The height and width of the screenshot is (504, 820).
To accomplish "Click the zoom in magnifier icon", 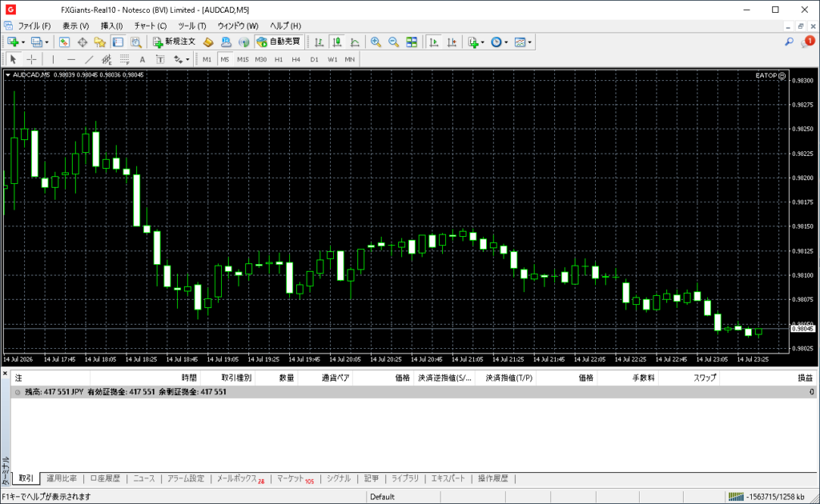I will 376,42.
